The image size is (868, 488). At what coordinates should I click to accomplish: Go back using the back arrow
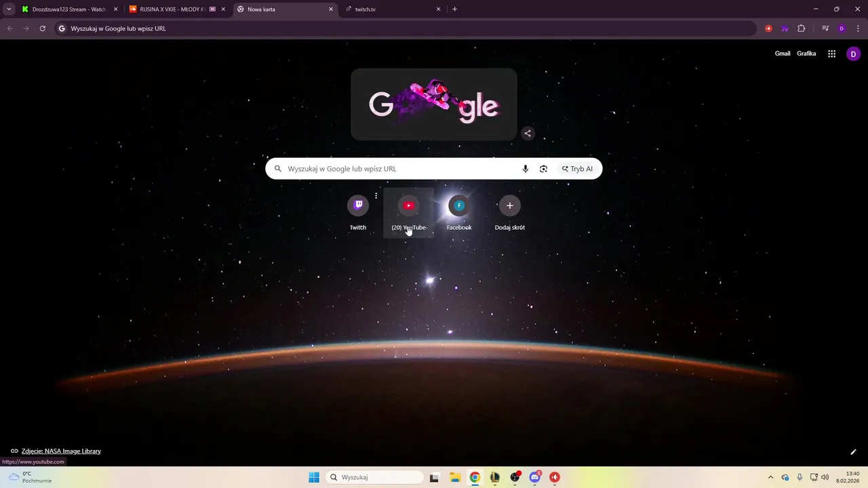tap(9, 28)
